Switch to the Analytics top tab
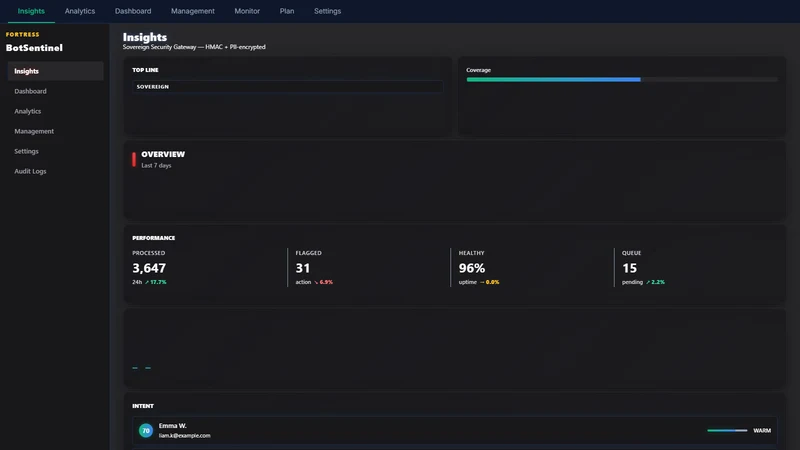The image size is (800, 450). (80, 11)
